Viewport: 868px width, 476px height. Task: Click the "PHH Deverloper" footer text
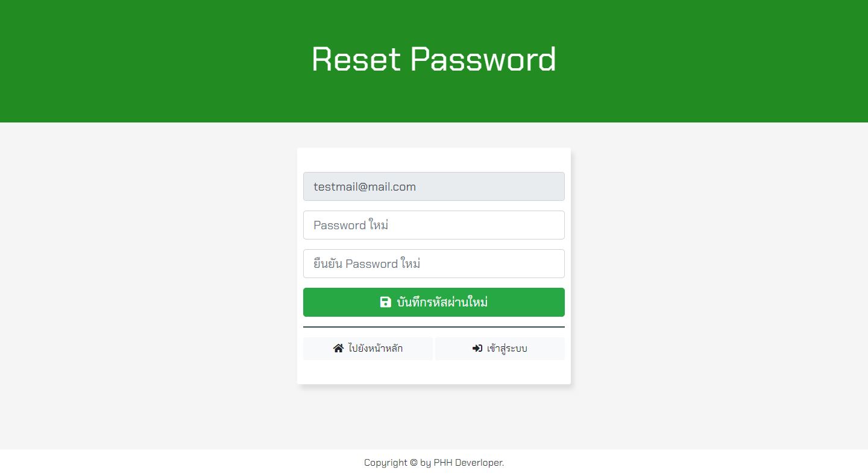(468, 463)
